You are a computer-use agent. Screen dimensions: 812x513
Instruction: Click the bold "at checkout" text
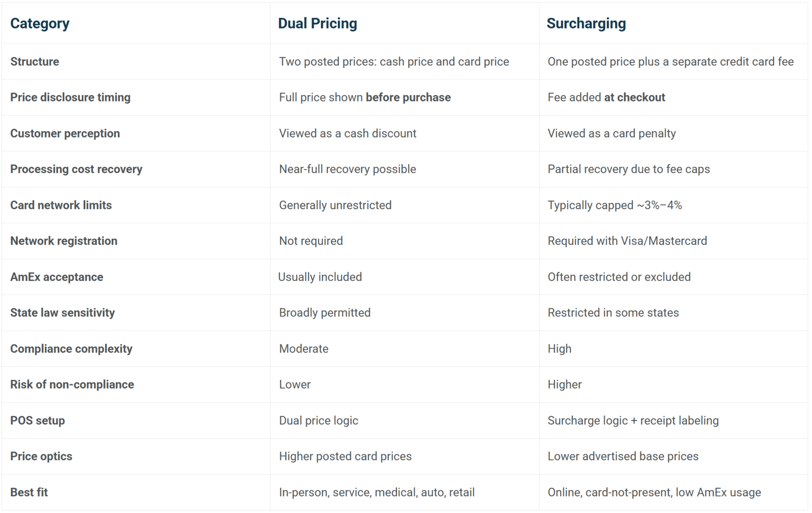(x=634, y=98)
